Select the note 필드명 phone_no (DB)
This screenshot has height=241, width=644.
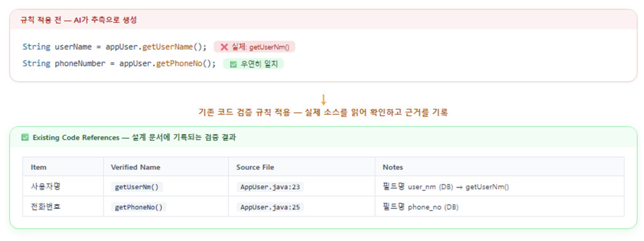[420, 207]
